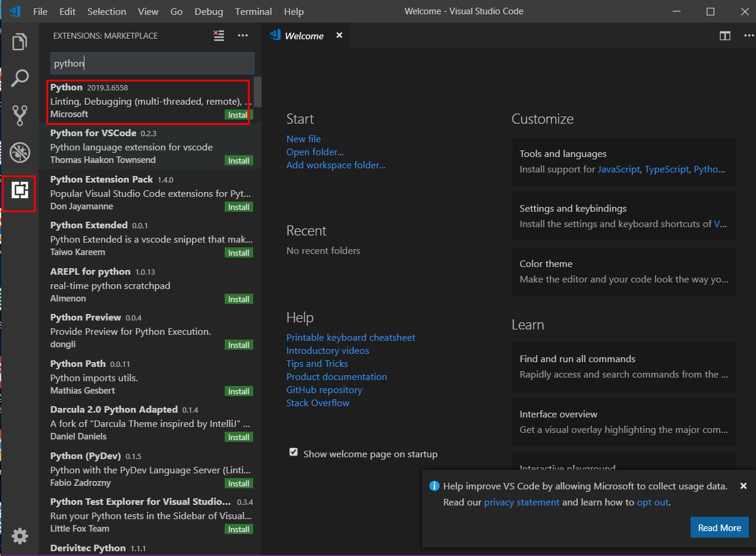Click the New file link

coord(303,139)
